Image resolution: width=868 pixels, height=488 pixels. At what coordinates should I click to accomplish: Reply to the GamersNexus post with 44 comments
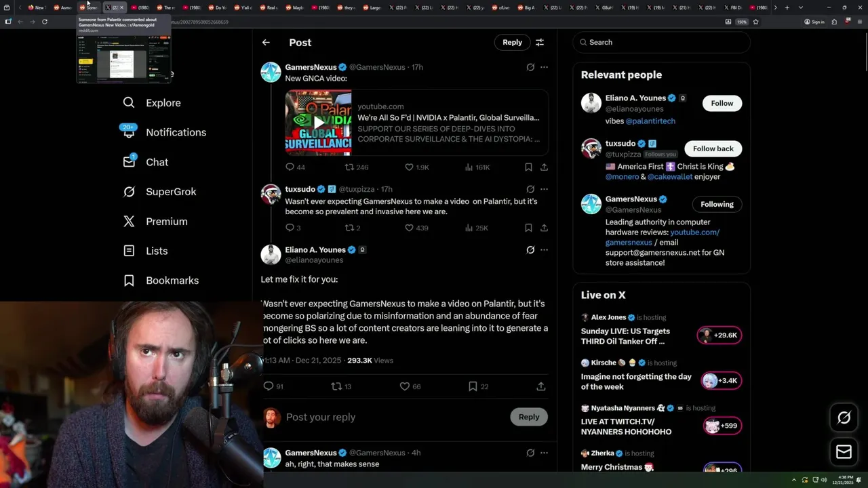pos(296,167)
